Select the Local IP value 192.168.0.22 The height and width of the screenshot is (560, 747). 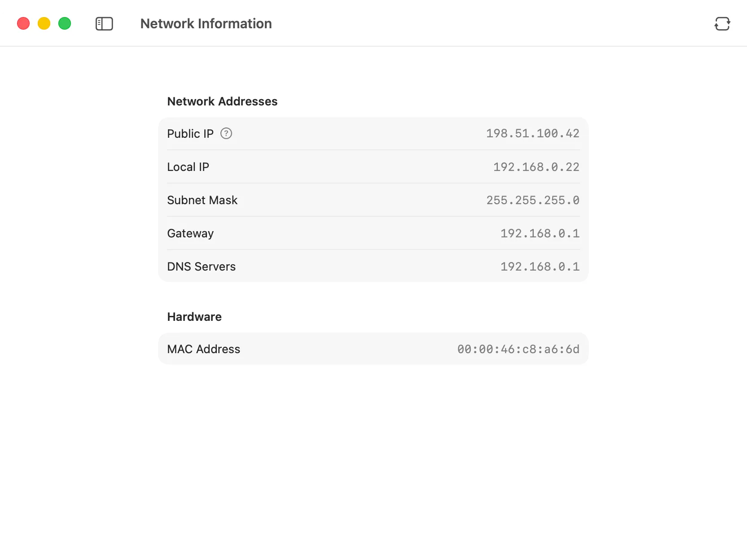[x=536, y=167]
